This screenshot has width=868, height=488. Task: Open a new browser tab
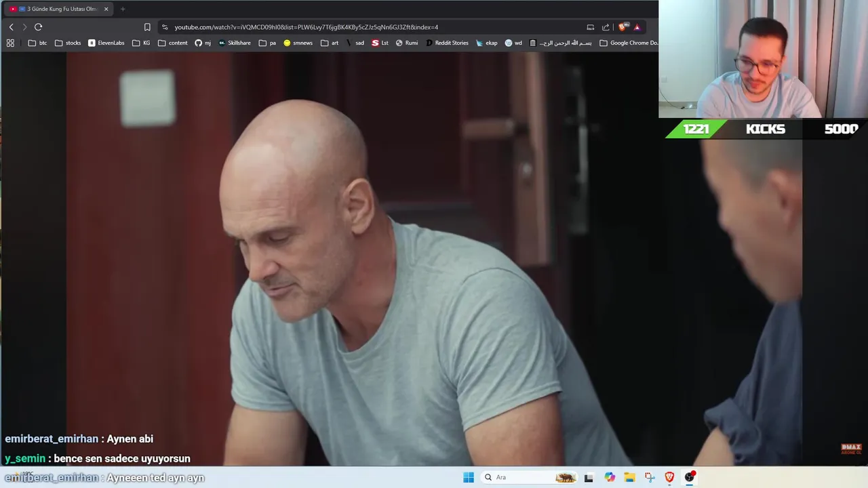point(123,9)
